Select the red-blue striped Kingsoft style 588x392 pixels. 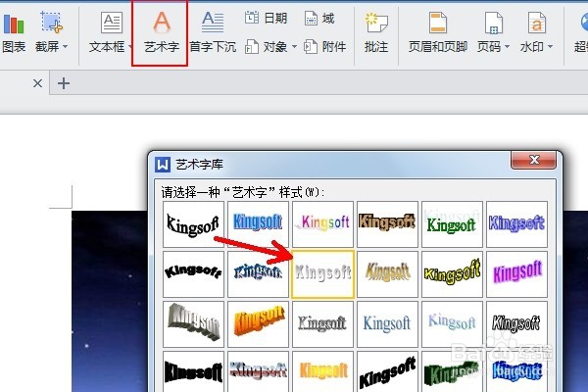(258, 371)
